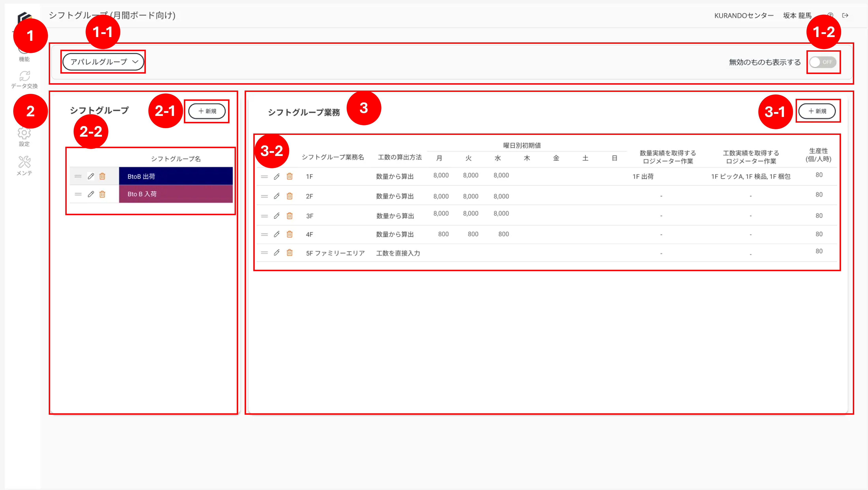Click the 数量実績を取得するロジメーター作業 header
The height and width of the screenshot is (490, 868).
(x=668, y=157)
